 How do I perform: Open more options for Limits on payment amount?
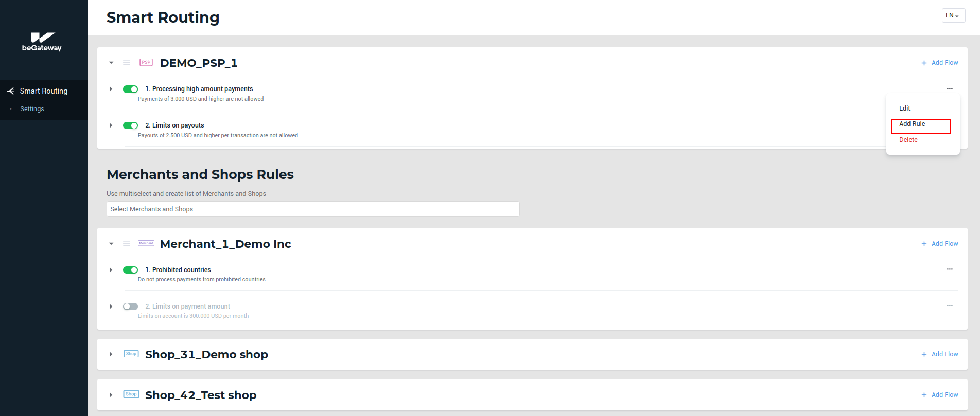(950, 306)
